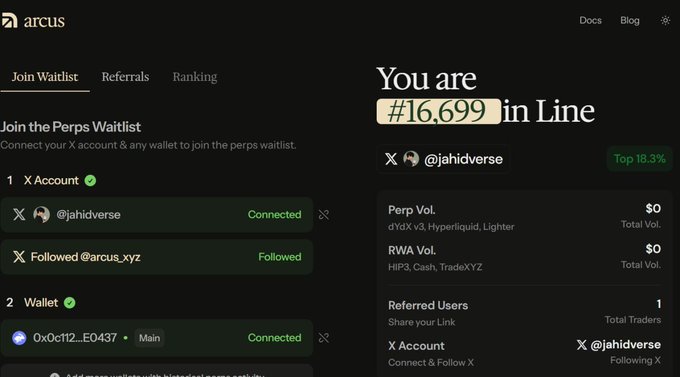Toggle the light/dark theme sun icon
This screenshot has height=377, width=680.
click(x=665, y=20)
